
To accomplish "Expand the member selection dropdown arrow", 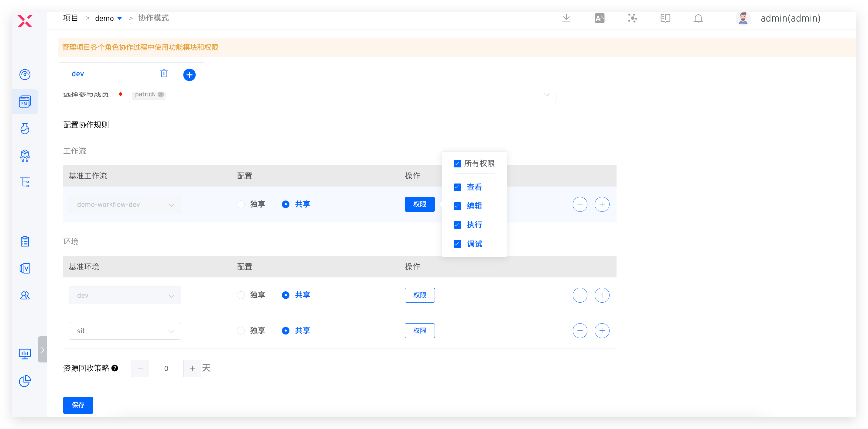I will pyautogui.click(x=547, y=95).
